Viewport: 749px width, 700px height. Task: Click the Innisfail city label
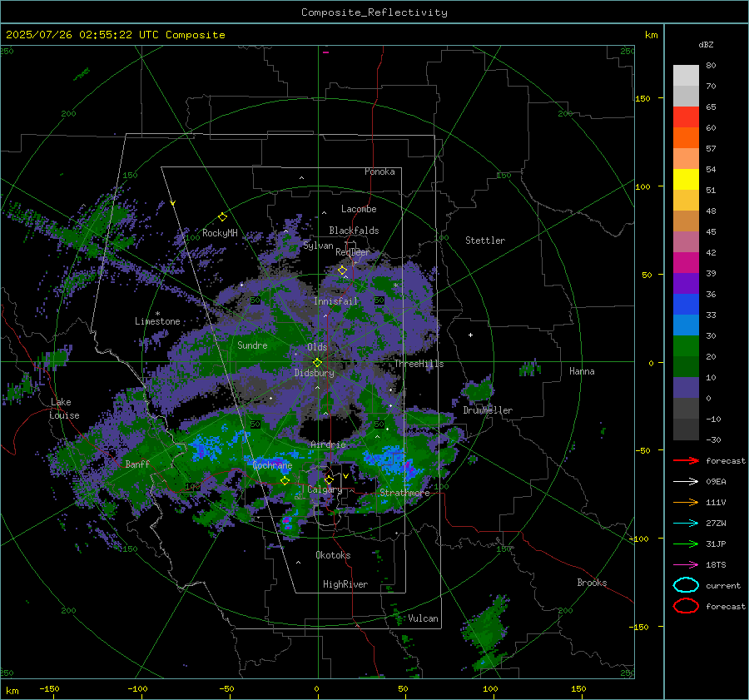(x=336, y=301)
